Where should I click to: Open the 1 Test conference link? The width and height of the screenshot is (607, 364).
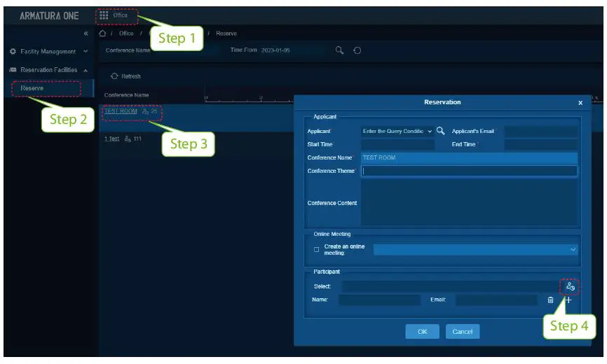click(x=112, y=139)
